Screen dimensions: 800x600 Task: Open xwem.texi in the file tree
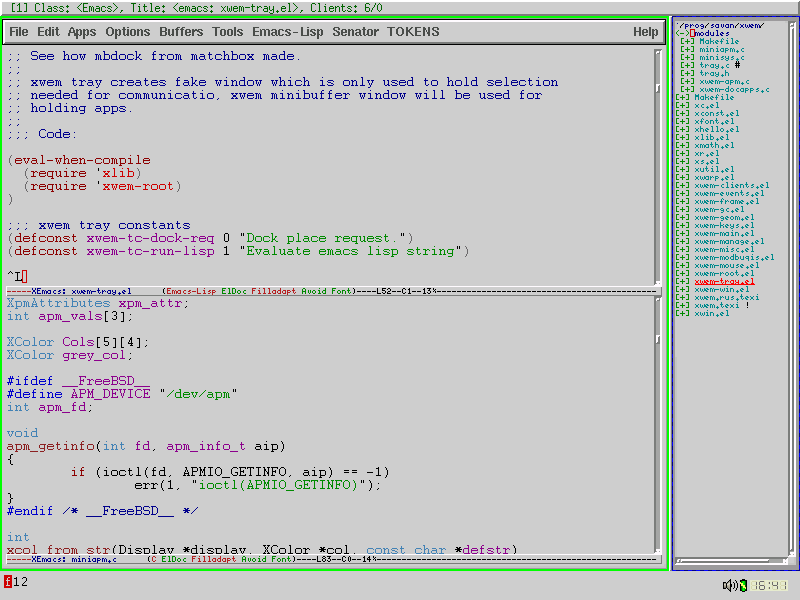pyautogui.click(x=717, y=305)
